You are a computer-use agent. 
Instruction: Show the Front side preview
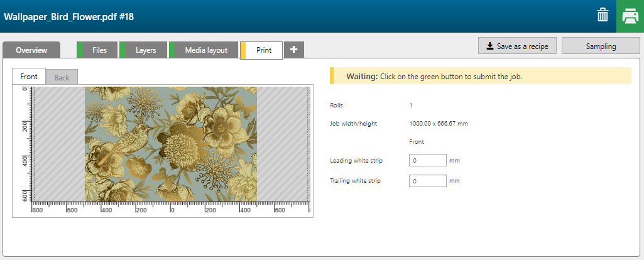29,77
